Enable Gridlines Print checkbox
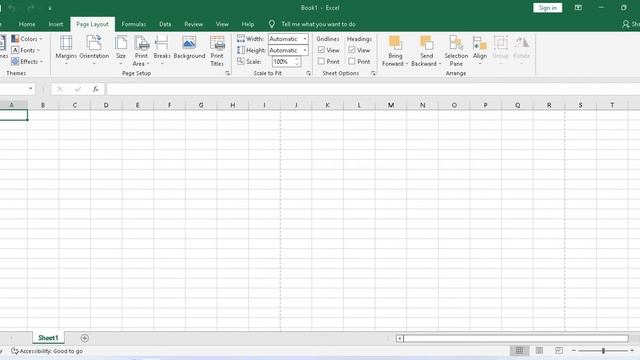 [x=321, y=61]
